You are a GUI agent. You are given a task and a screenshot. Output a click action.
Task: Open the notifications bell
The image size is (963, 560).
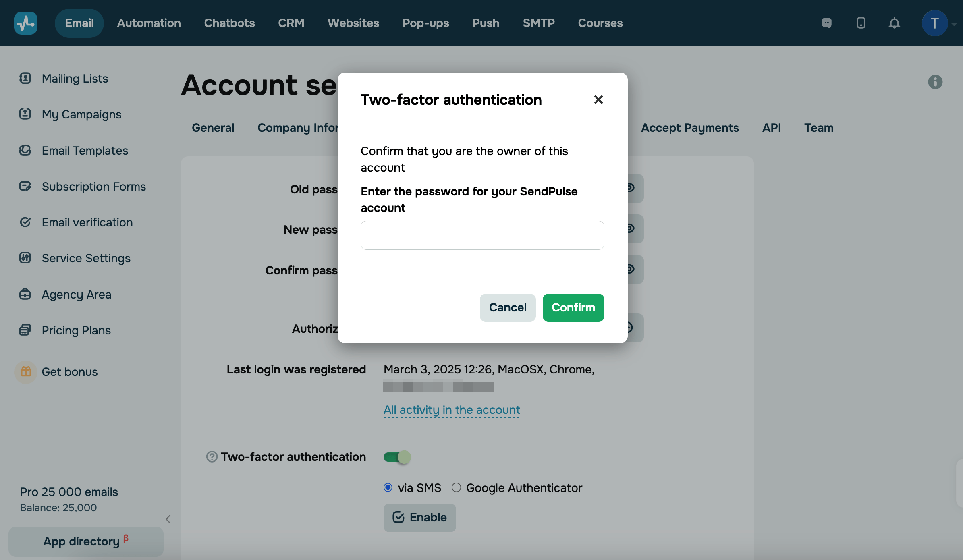pos(894,23)
